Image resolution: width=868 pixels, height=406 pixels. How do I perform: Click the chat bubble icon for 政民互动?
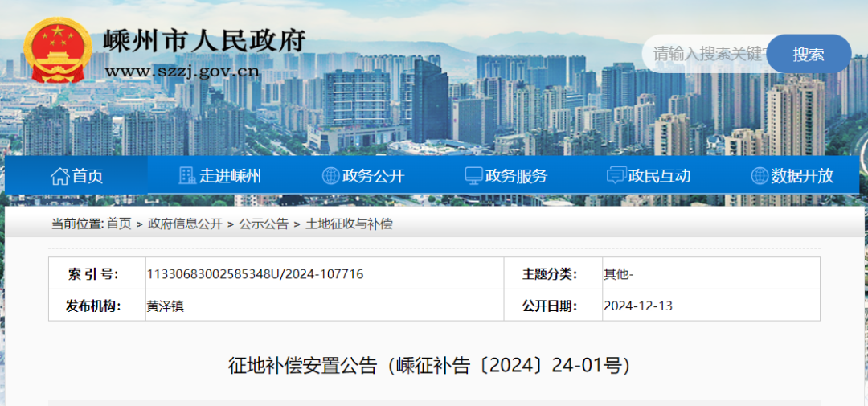click(x=616, y=176)
